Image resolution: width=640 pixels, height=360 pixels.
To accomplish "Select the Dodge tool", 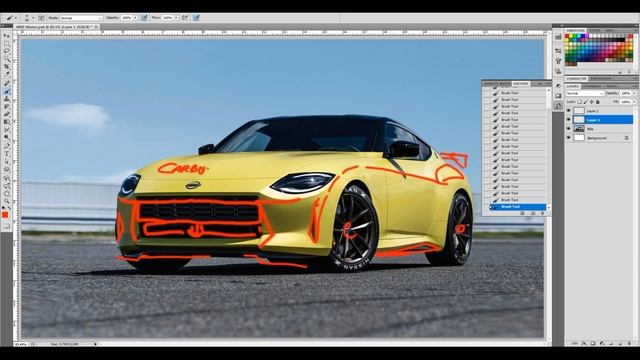I will 7,138.
